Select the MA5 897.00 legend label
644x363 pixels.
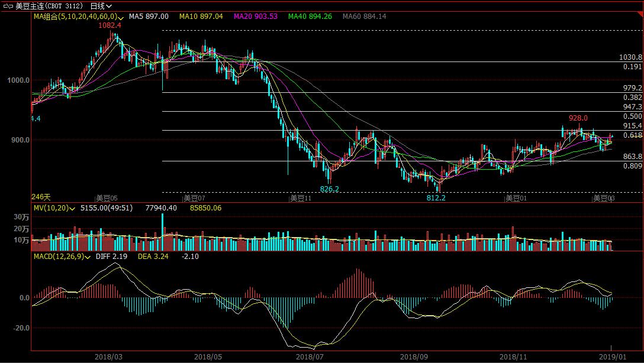[149, 17]
